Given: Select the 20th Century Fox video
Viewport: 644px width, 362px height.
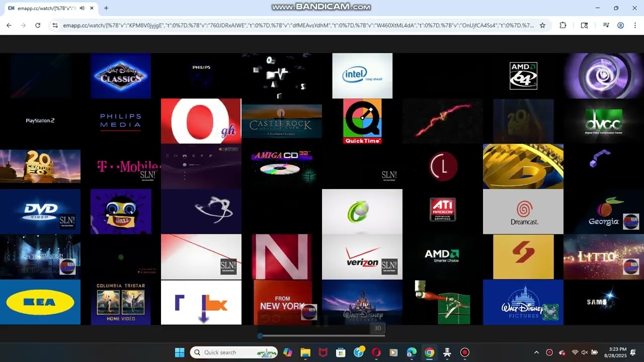Looking at the screenshot, I should coord(40,166).
